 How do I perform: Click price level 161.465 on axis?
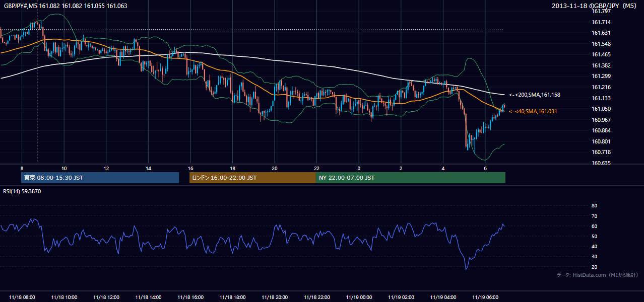point(601,54)
